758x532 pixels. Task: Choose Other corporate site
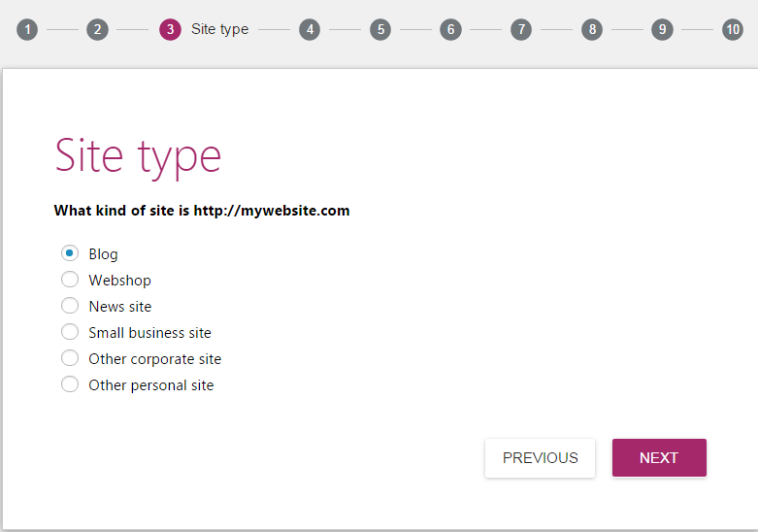coord(70,358)
